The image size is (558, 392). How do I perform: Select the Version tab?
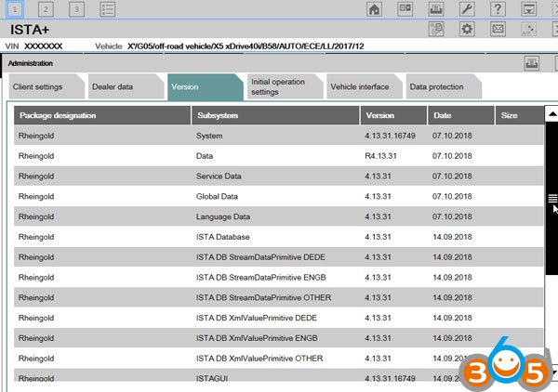click(205, 87)
